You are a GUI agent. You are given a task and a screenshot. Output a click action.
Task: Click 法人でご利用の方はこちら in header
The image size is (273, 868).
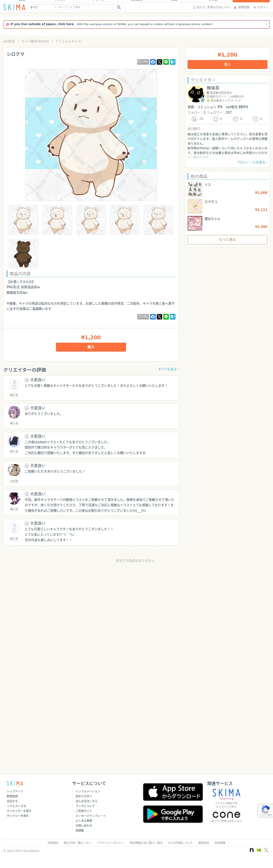click(211, 7)
